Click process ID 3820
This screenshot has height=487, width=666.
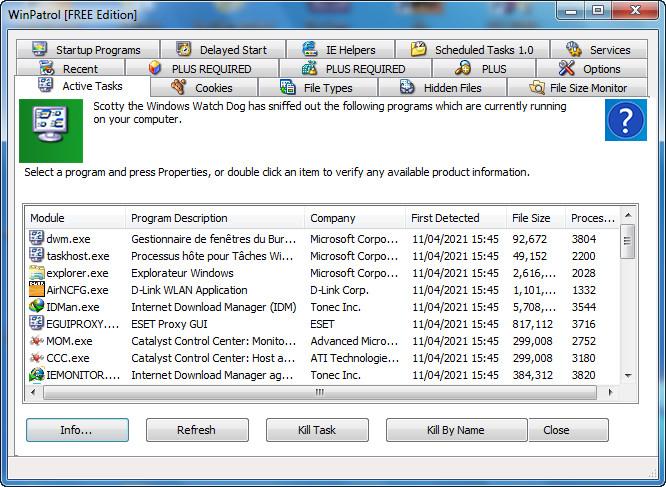(584, 375)
